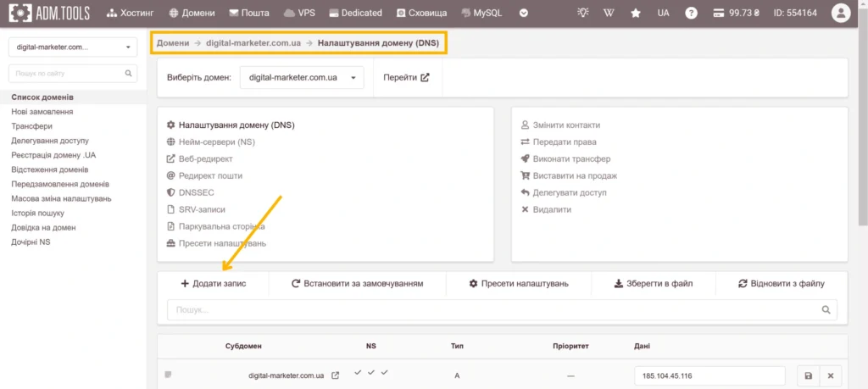Open the MySQL menu
The height and width of the screenshot is (389, 868).
point(481,13)
